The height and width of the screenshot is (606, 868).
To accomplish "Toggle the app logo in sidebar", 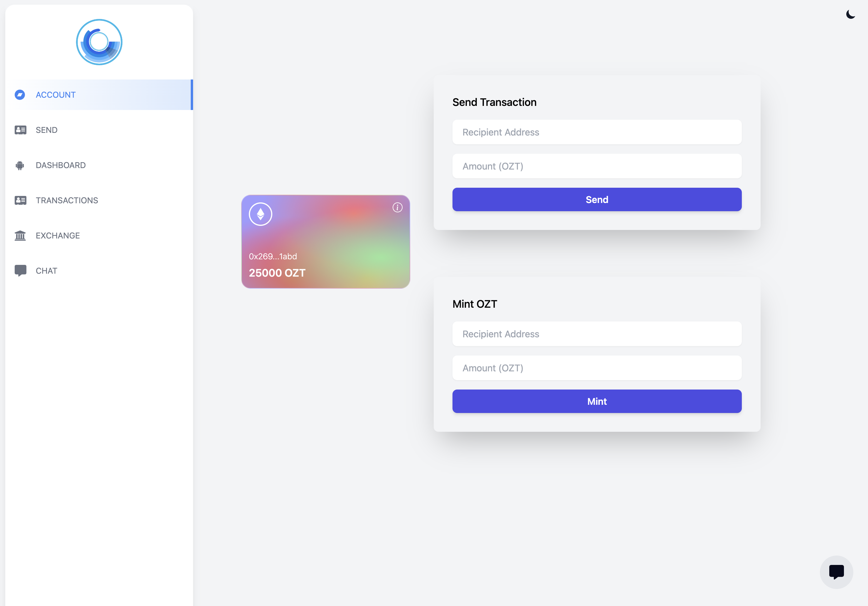I will point(99,42).
